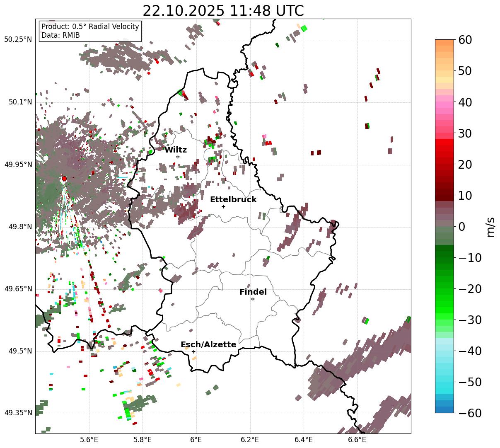500x448 pixels.
Task: Click the red radar site marker dot
Action: 64,179
